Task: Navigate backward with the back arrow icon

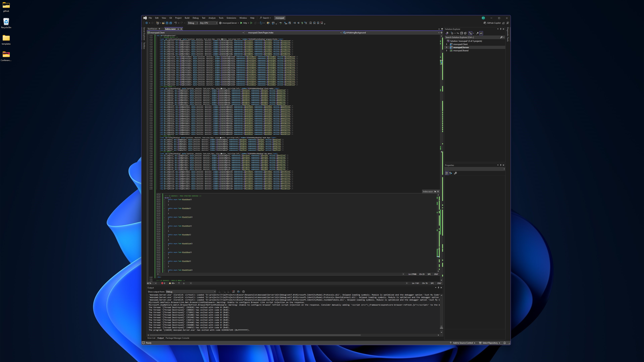Action: [x=147, y=23]
